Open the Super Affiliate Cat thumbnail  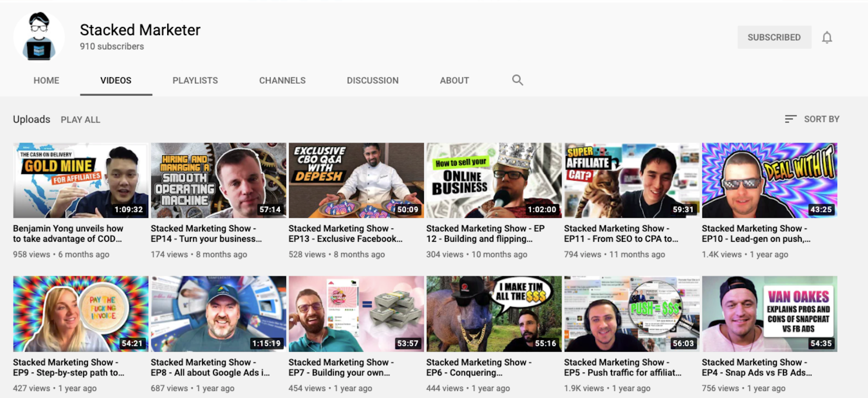click(x=631, y=180)
